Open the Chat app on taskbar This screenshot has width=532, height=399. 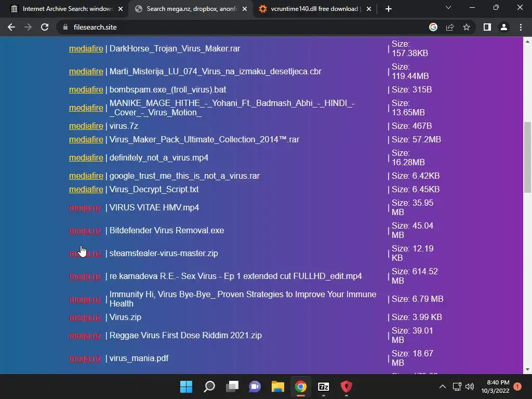tap(255, 387)
